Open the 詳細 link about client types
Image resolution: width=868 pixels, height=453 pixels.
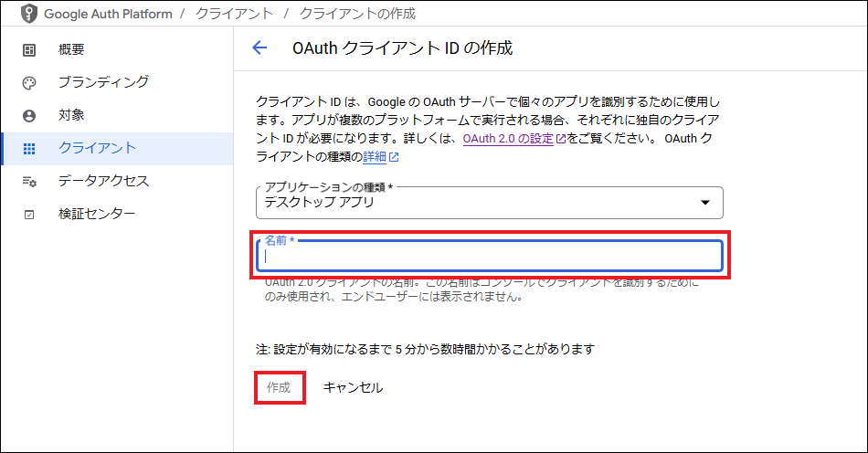tap(375, 157)
